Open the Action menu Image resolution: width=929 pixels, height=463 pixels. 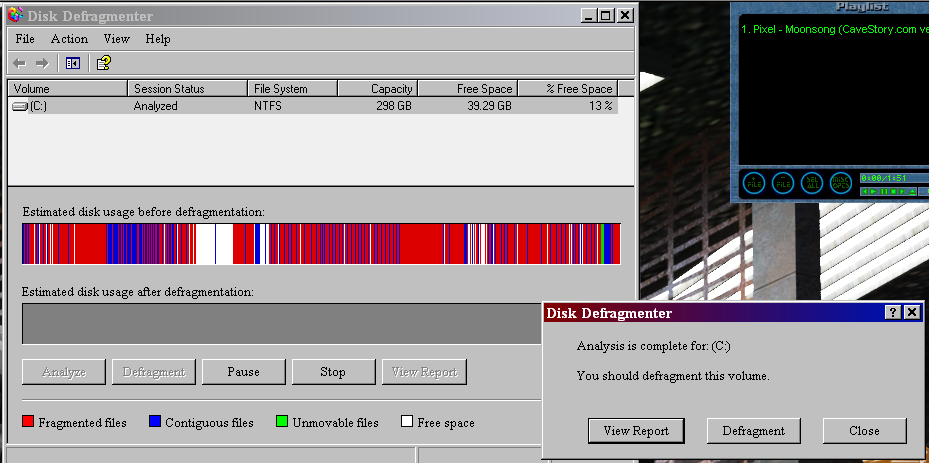[x=69, y=39]
